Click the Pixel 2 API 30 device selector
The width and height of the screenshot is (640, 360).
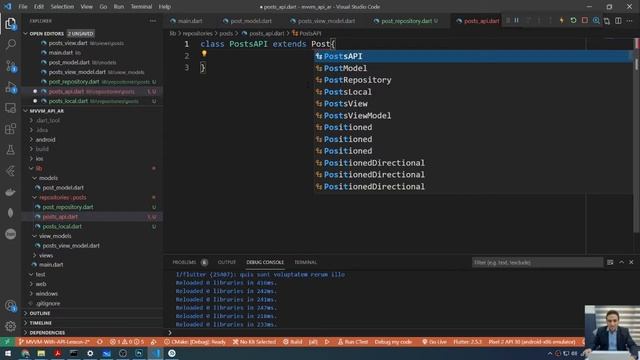[x=531, y=342]
